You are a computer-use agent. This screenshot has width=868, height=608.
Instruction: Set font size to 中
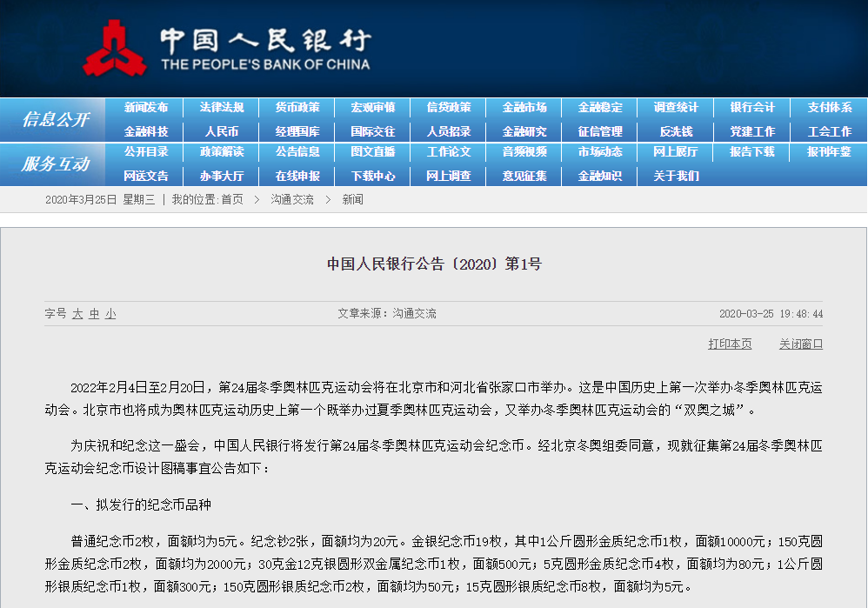(94, 314)
